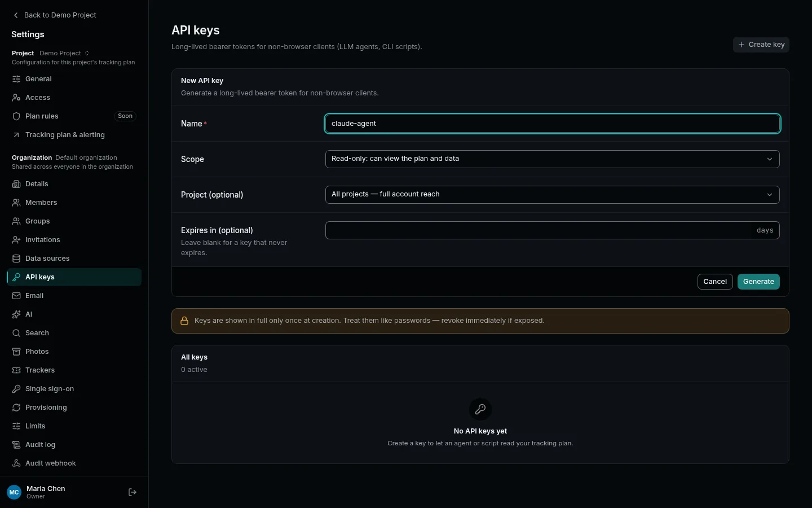Open the Project (optional) dropdown

(553, 195)
